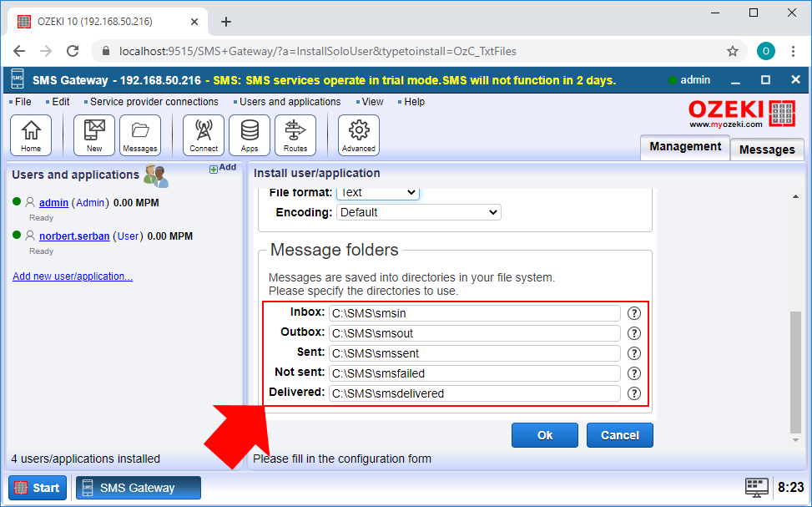
Task: Click the help icon next to Not sent
Action: pos(634,373)
